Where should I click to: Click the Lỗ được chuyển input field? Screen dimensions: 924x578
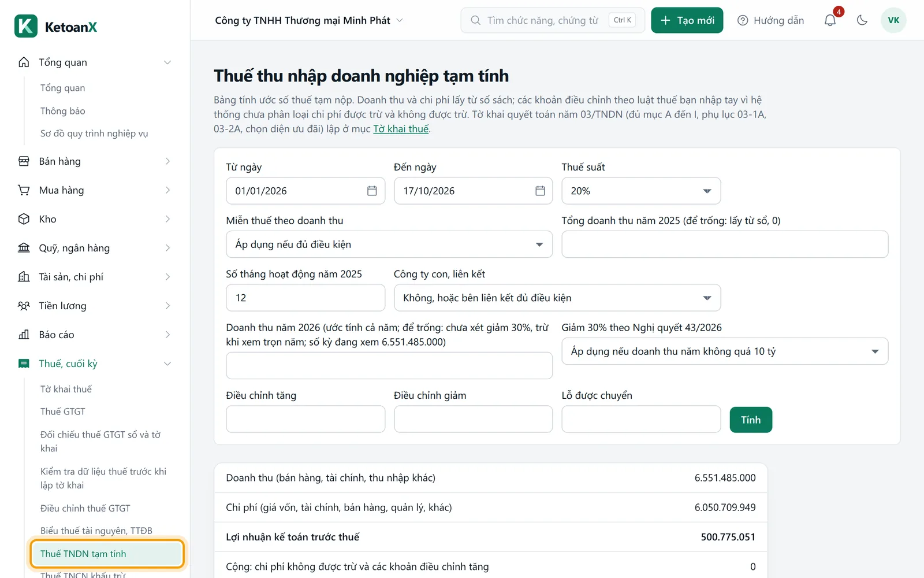point(641,419)
